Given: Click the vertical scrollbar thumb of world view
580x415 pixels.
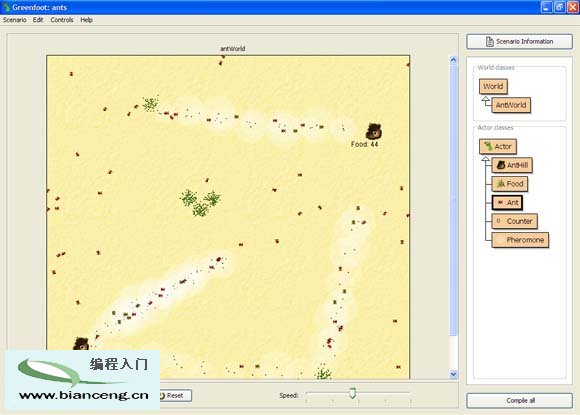Looking at the screenshot, I should (x=453, y=200).
